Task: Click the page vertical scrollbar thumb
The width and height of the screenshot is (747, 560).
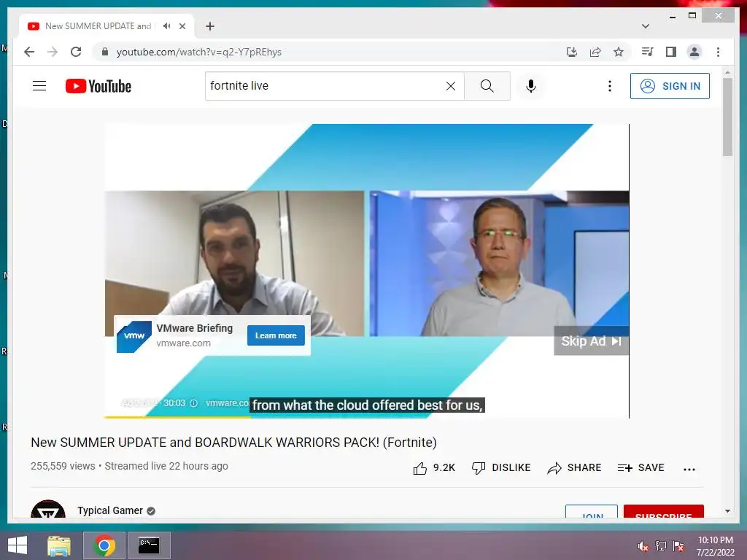Action: (727, 117)
